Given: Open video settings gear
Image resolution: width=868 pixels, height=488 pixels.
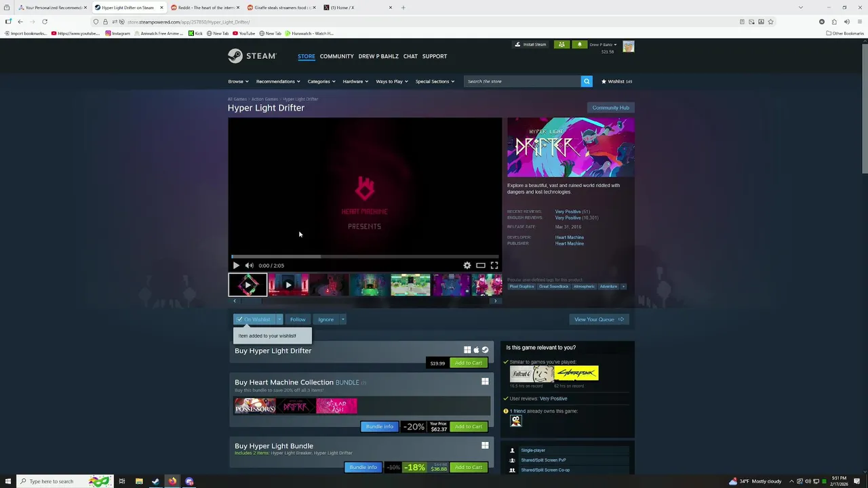Looking at the screenshot, I should (x=467, y=266).
